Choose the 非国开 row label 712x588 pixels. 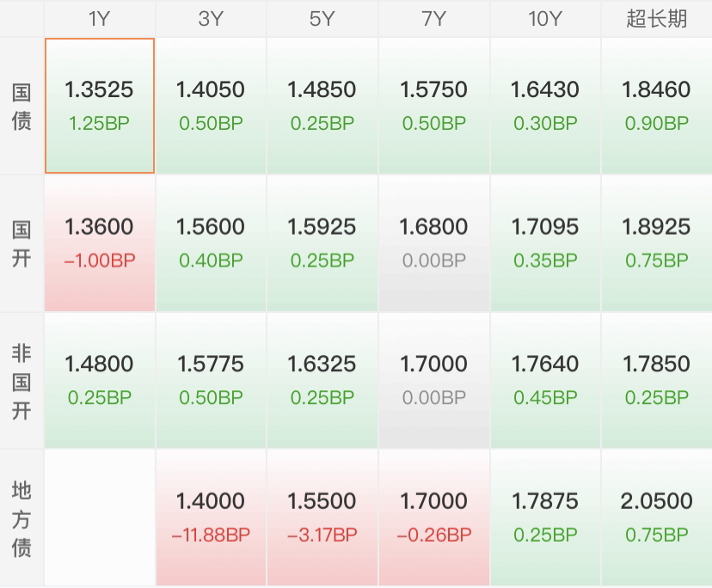click(21, 381)
